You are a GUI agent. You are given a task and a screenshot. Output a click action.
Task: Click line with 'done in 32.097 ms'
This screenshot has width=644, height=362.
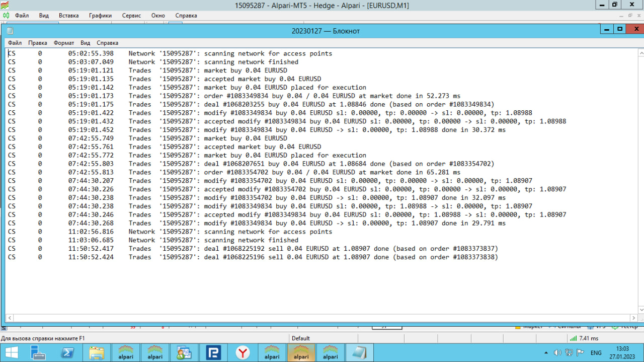coord(257,197)
